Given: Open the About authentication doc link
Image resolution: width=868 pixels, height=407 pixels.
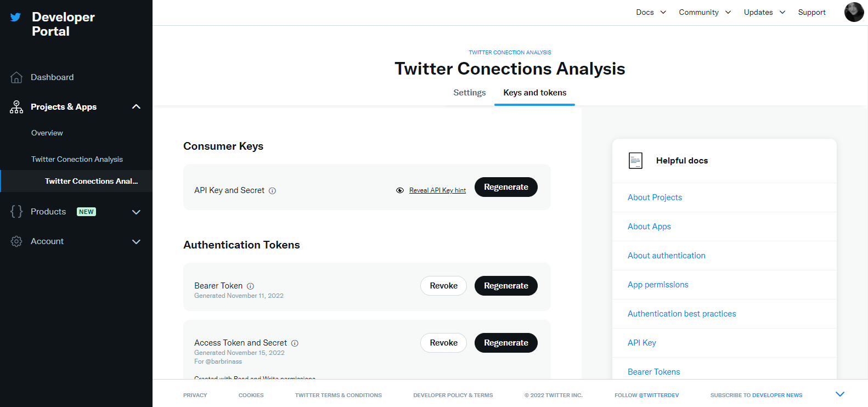Looking at the screenshot, I should tap(667, 256).
